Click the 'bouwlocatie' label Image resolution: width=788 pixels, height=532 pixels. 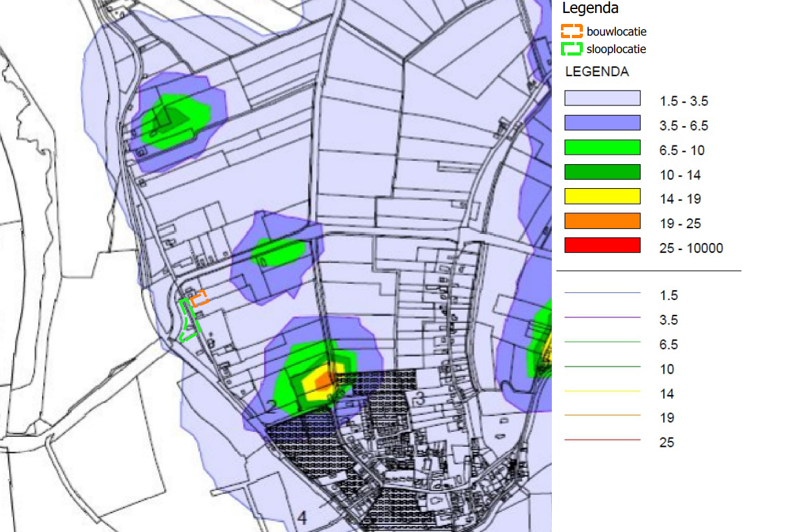pos(617,32)
